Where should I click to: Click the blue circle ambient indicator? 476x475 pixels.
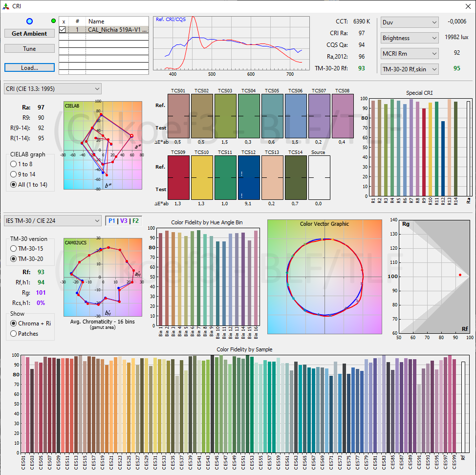[29, 22]
